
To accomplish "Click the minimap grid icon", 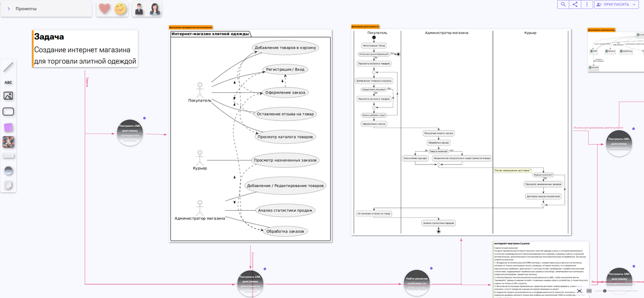I will [589, 291].
